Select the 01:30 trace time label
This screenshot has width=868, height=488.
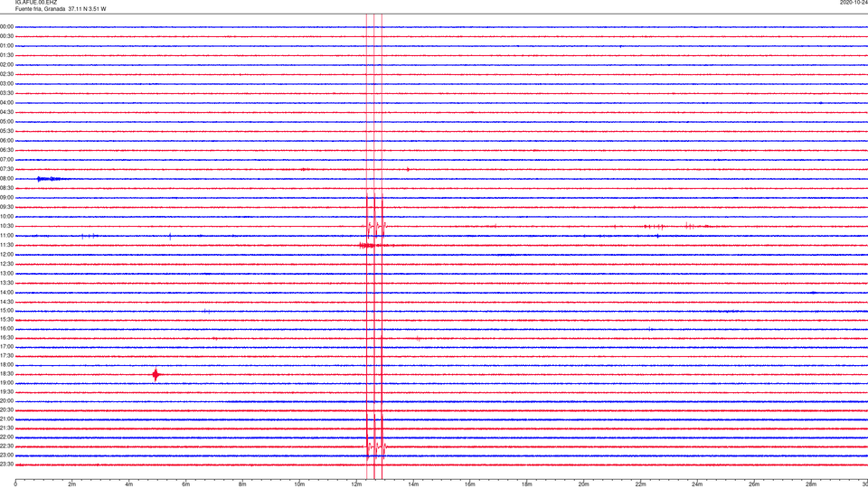[x=6, y=55]
